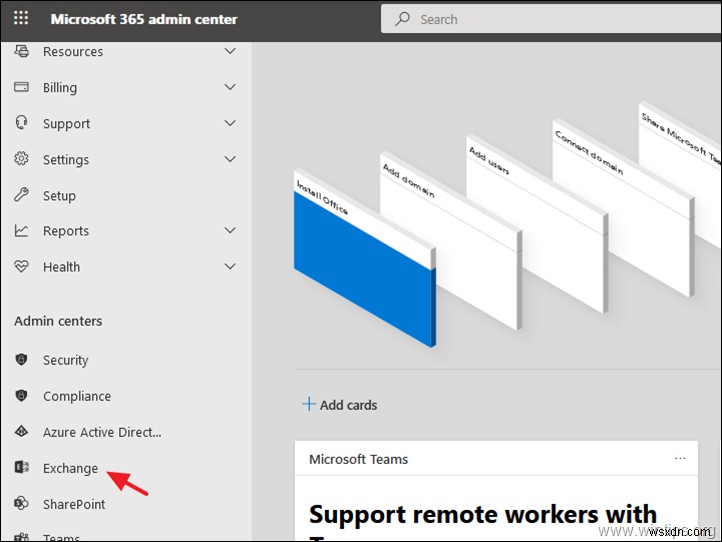This screenshot has width=722, height=542.
Task: Expand the Support section chevron
Action: pos(230,123)
